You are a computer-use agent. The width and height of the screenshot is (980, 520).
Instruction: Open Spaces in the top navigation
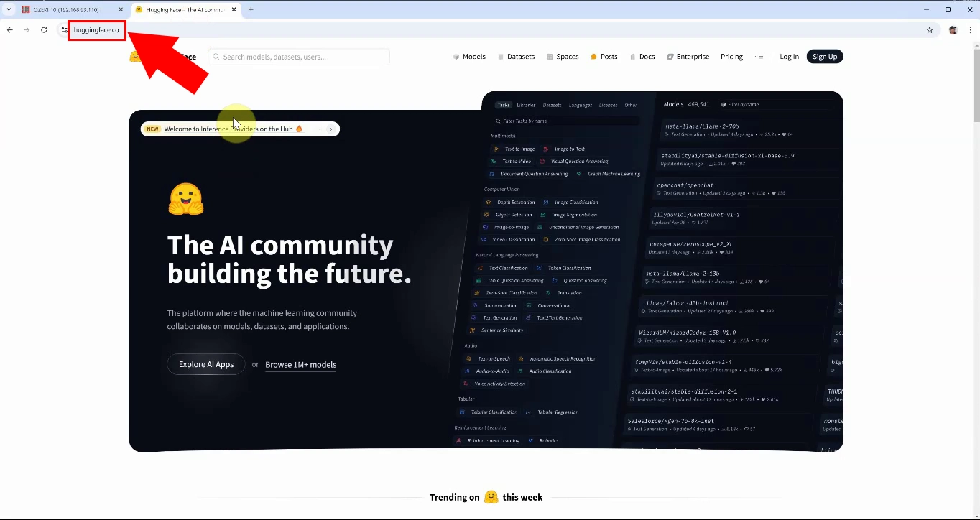point(563,57)
